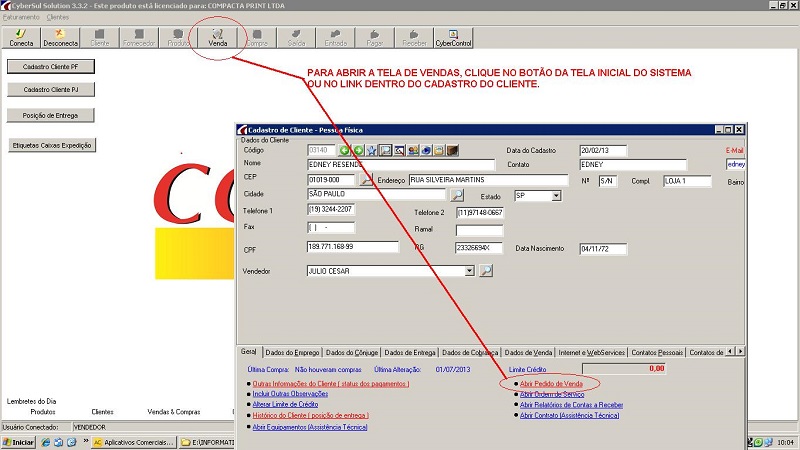This screenshot has height=450, width=800.
Task: Open the Abrir Ordem de Serviço link
Action: 552,394
